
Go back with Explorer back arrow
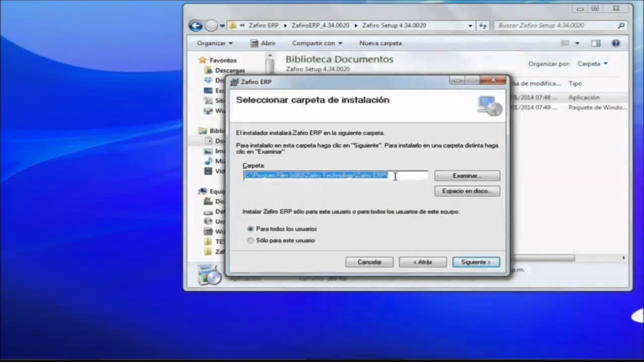point(195,25)
